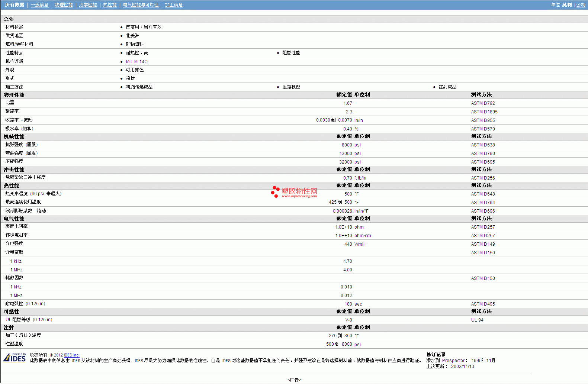This screenshot has width=588, height=384.
Task: Click ASTM D495 test method
Action: click(x=483, y=304)
